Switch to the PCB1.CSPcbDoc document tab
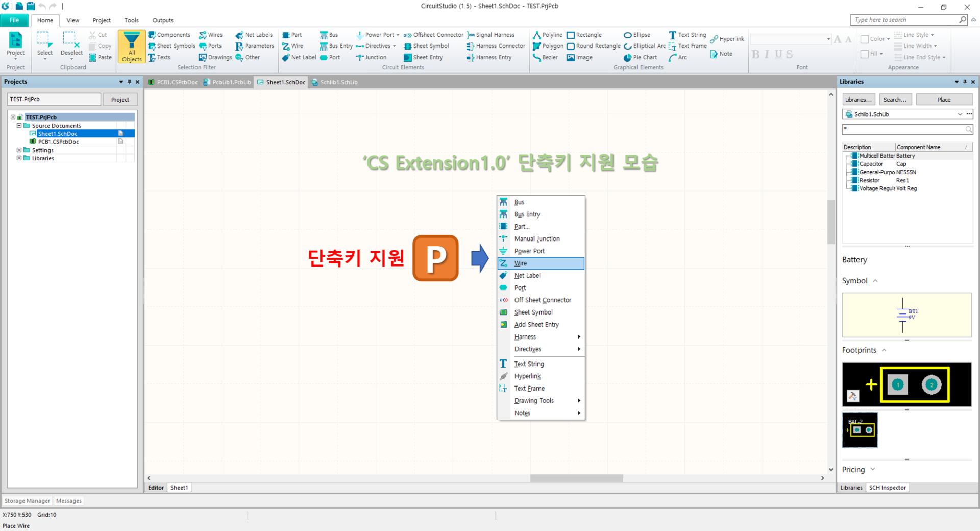Image resolution: width=980 pixels, height=531 pixels. click(x=173, y=82)
